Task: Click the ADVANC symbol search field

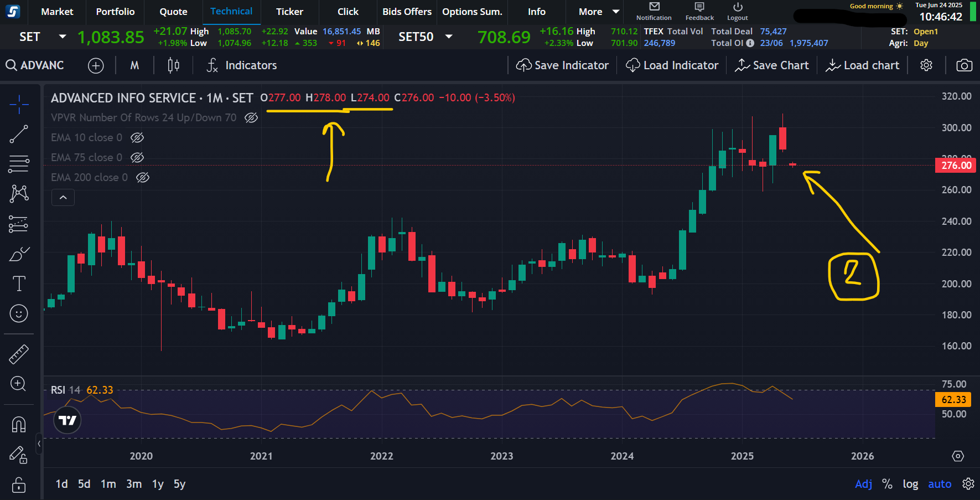Action: pos(35,65)
